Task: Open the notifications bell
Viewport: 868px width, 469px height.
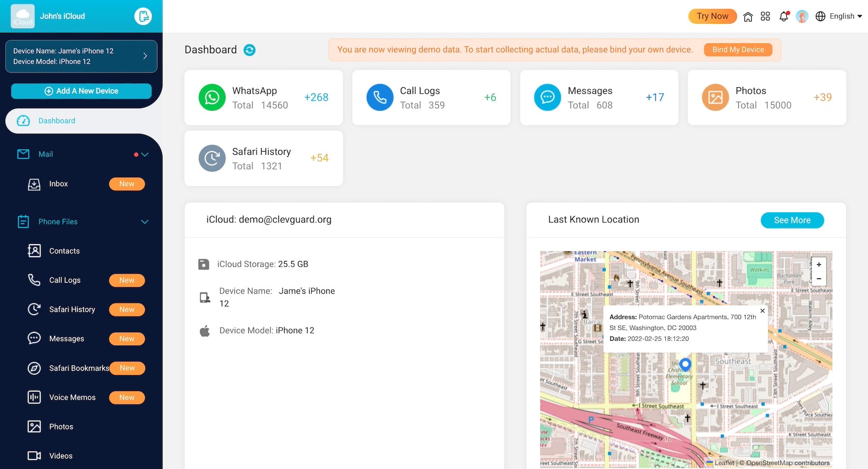Action: [x=784, y=16]
